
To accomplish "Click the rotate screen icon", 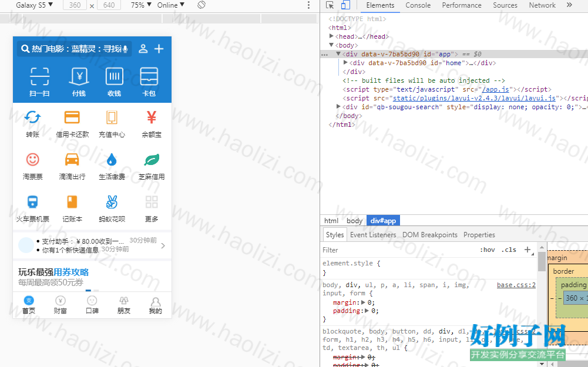I will pos(201,5).
